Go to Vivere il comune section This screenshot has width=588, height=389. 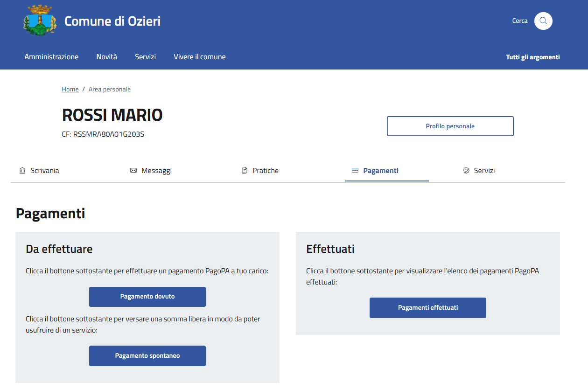[x=200, y=57]
